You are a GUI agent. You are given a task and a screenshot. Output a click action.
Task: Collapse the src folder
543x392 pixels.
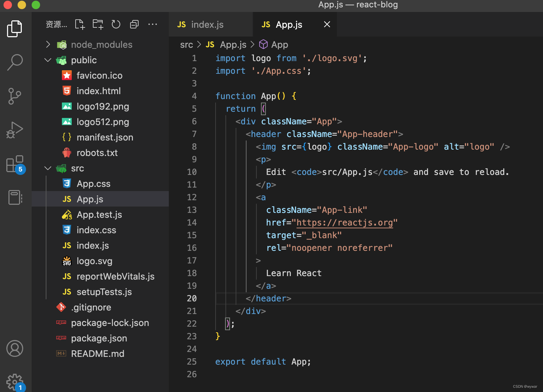(100, 168)
